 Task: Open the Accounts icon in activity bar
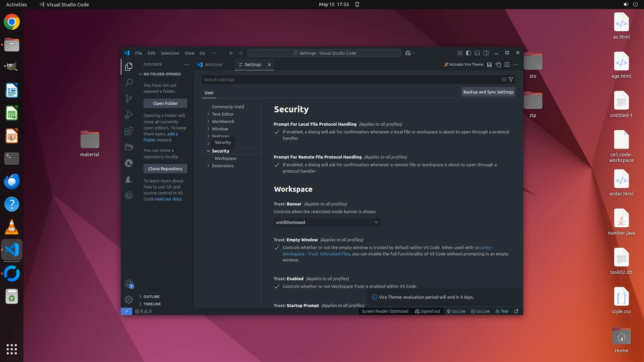pos(129,284)
